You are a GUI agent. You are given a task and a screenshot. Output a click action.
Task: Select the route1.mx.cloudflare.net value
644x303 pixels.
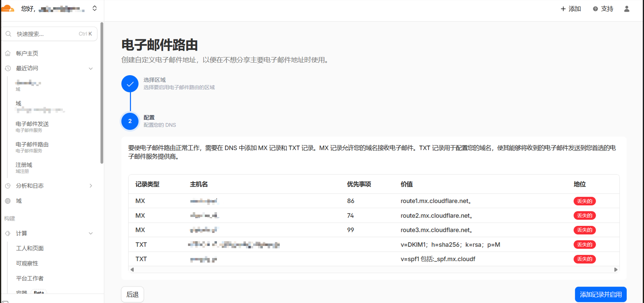436,201
